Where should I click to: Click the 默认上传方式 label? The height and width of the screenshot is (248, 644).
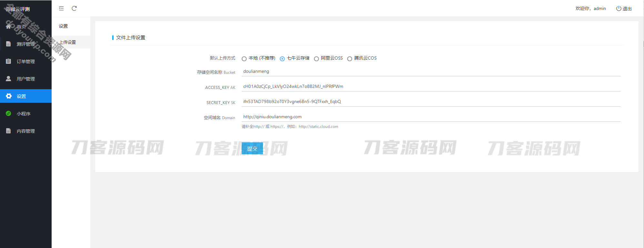click(x=223, y=58)
